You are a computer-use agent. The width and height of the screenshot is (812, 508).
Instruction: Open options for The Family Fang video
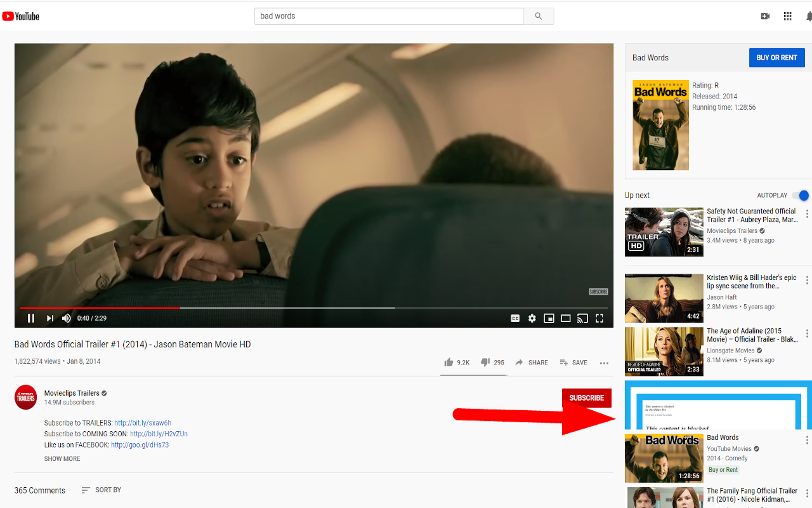click(807, 493)
